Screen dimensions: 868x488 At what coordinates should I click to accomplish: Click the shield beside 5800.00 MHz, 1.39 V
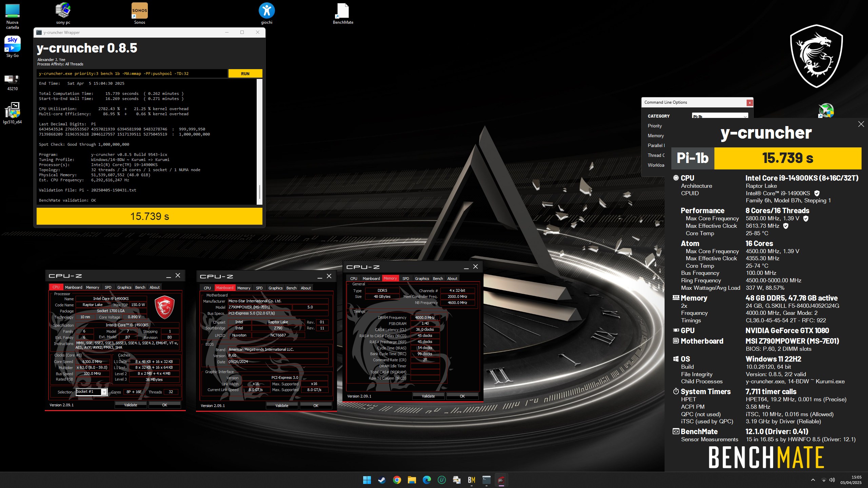tap(806, 219)
